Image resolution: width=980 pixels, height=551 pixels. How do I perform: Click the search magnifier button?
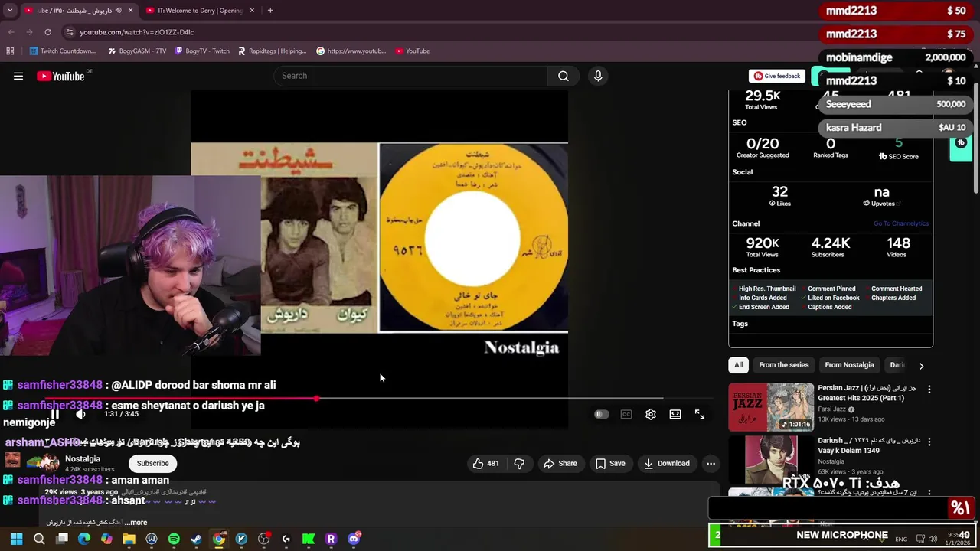click(x=563, y=76)
